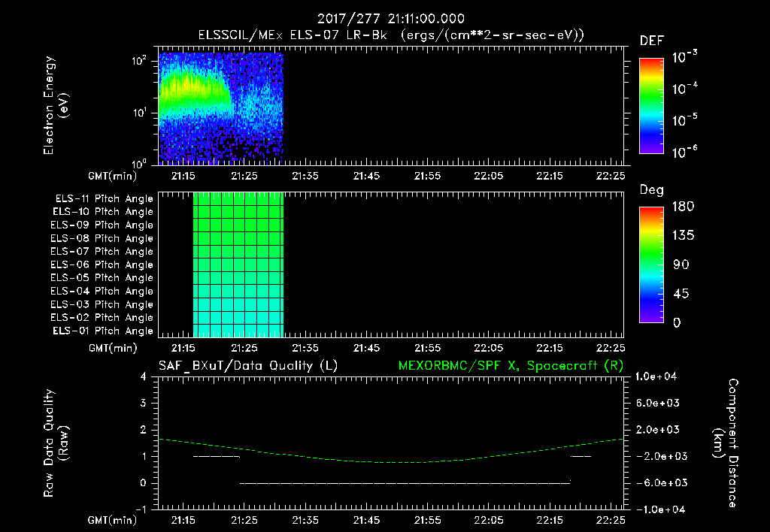
Task: Click the green pitch angle data block
Action: point(238,264)
